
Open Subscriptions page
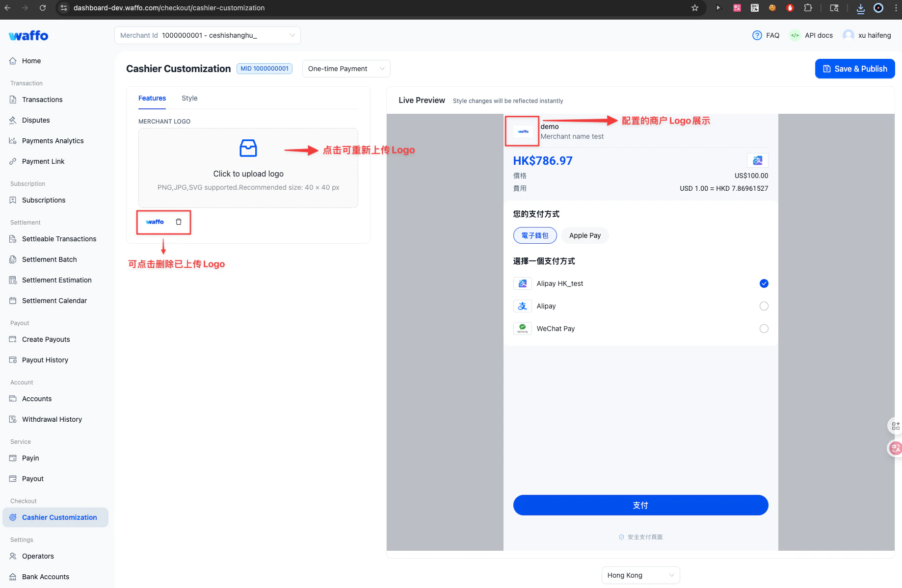pos(44,200)
